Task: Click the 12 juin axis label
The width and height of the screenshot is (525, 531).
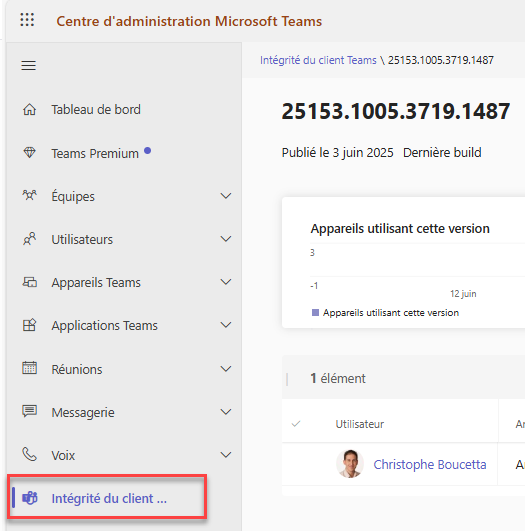Action: pyautogui.click(x=463, y=294)
